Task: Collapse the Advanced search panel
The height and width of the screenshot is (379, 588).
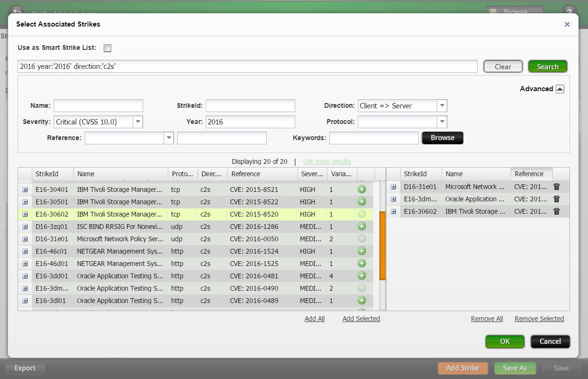Action: tap(559, 89)
